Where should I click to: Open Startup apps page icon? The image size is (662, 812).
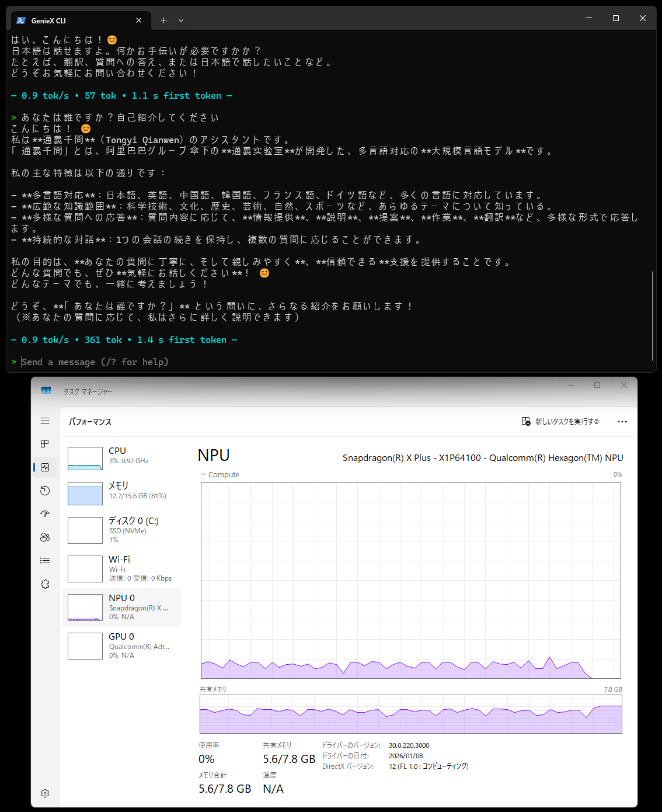pos(45,514)
